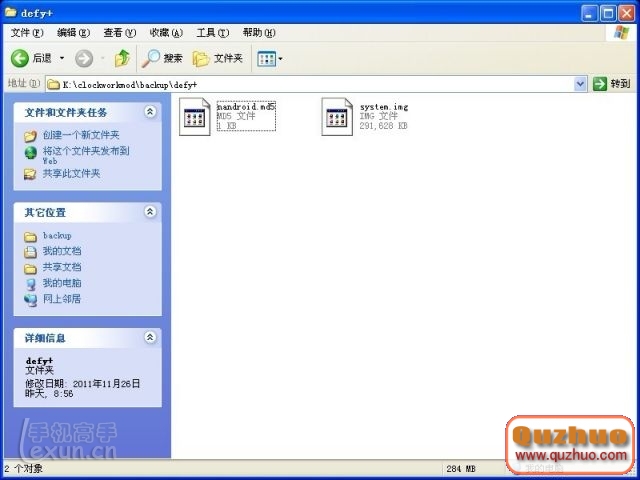Click the magnifier Search icon

click(151, 58)
